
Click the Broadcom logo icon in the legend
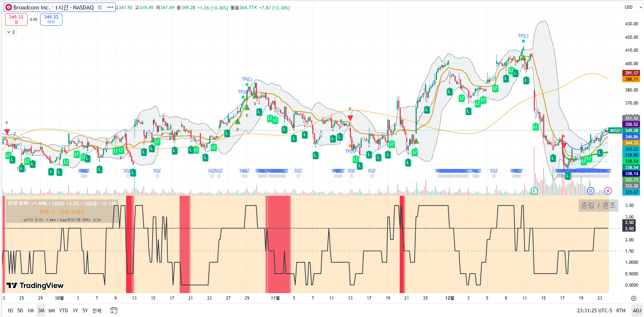click(x=9, y=7)
